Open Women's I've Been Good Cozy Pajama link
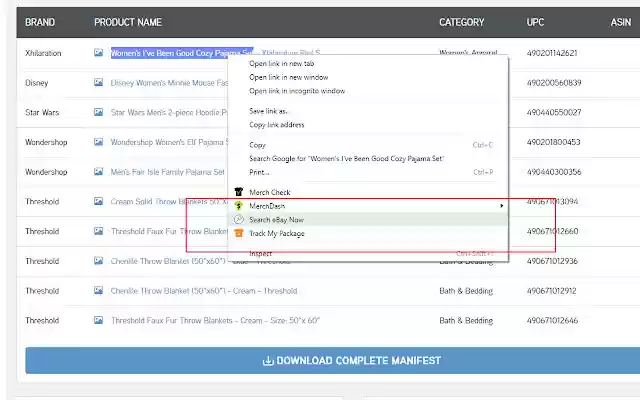 coord(182,53)
